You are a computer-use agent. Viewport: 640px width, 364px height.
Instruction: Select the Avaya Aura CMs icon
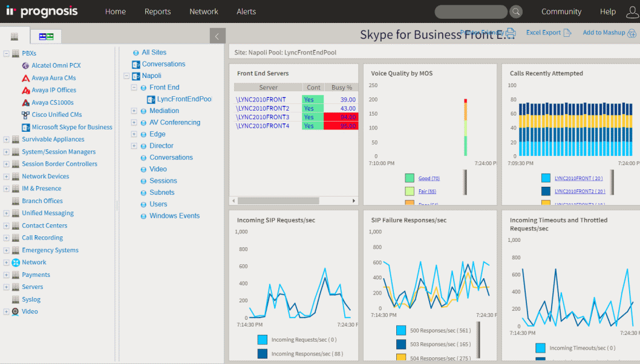25,78
